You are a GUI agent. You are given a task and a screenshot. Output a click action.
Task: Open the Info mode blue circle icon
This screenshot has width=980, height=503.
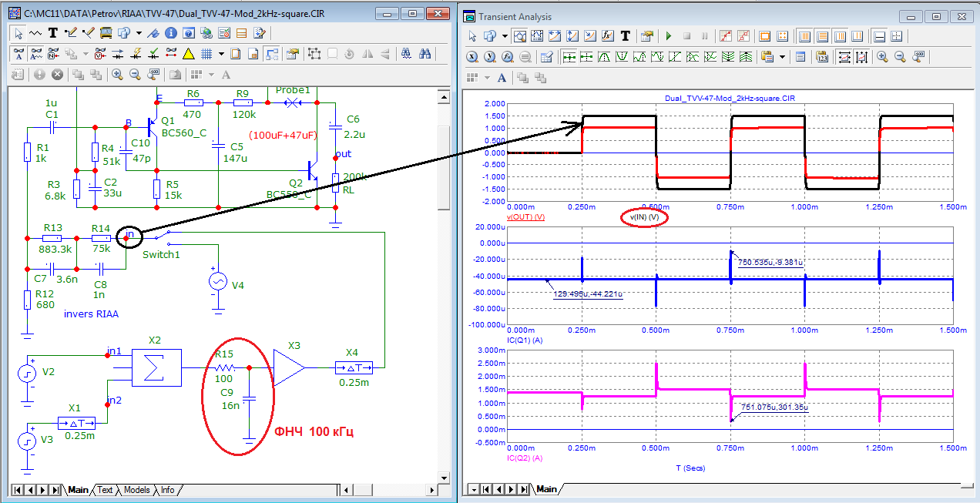(170, 33)
